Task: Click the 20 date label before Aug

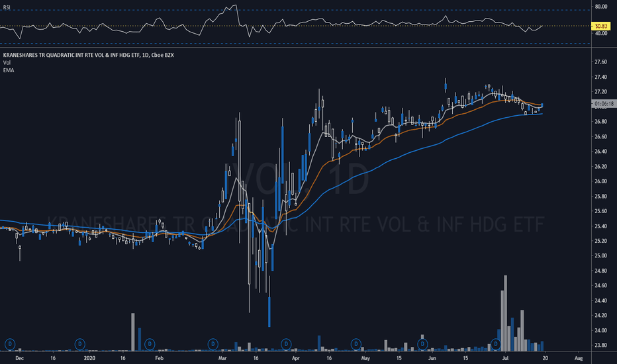Action: [545, 358]
